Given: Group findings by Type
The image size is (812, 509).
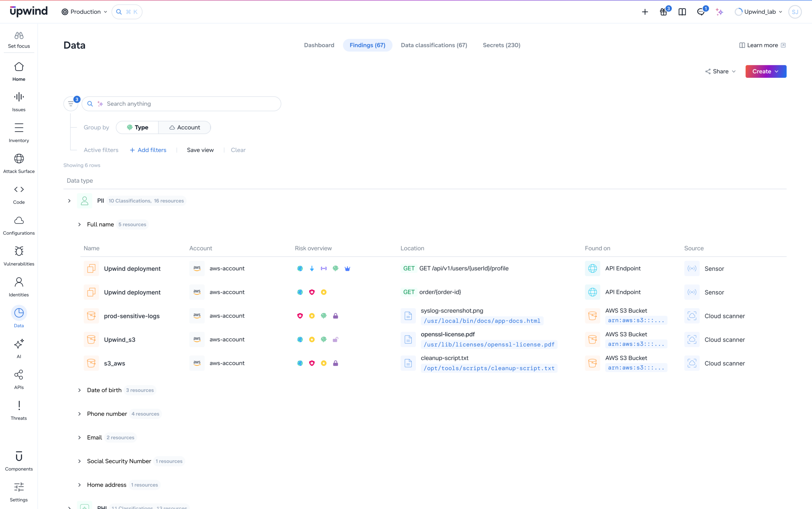Looking at the screenshot, I should click(137, 127).
